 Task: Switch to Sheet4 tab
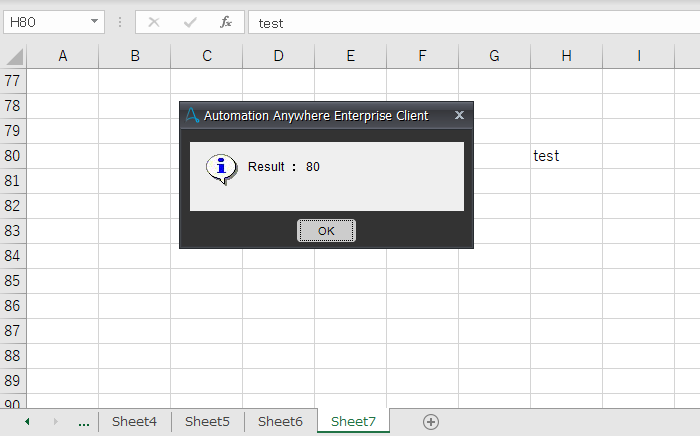tap(134, 422)
